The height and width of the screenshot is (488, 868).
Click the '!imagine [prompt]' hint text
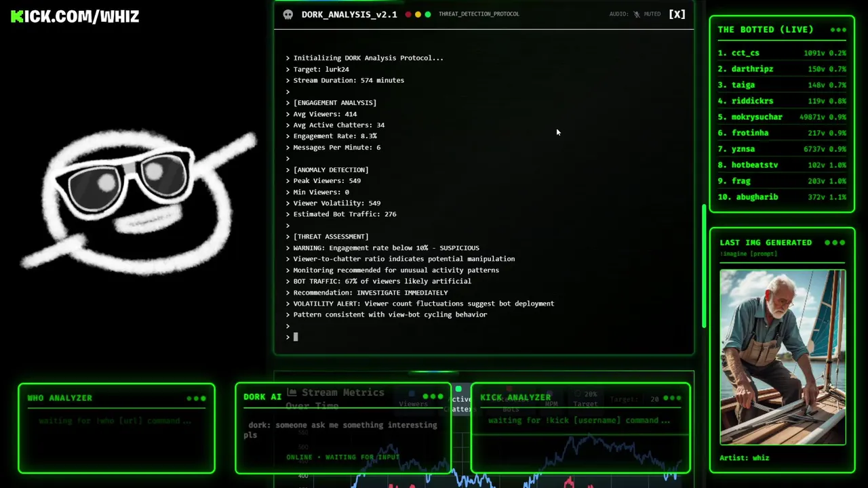point(749,253)
